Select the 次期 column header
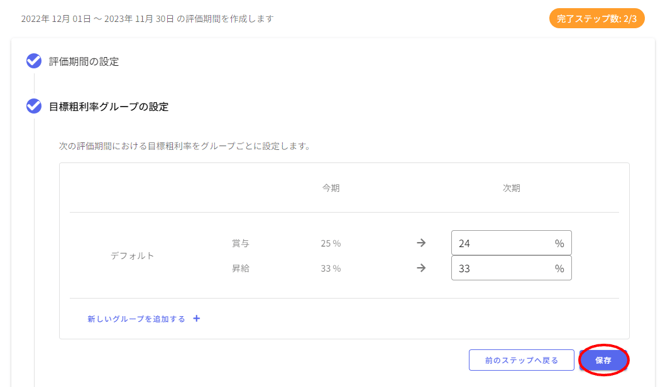Viewport: 670px width, 387px height. coord(511,188)
